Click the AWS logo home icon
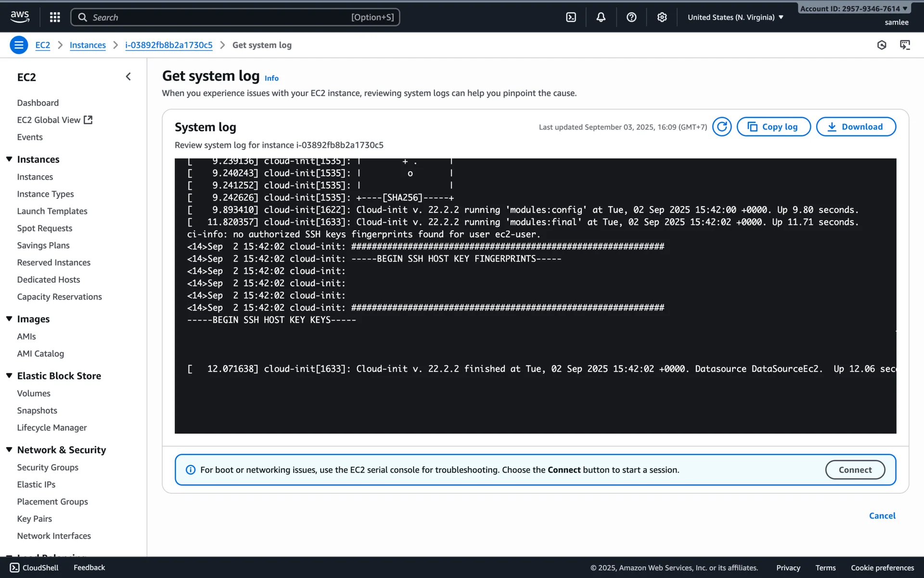The width and height of the screenshot is (924, 578). pos(20,17)
